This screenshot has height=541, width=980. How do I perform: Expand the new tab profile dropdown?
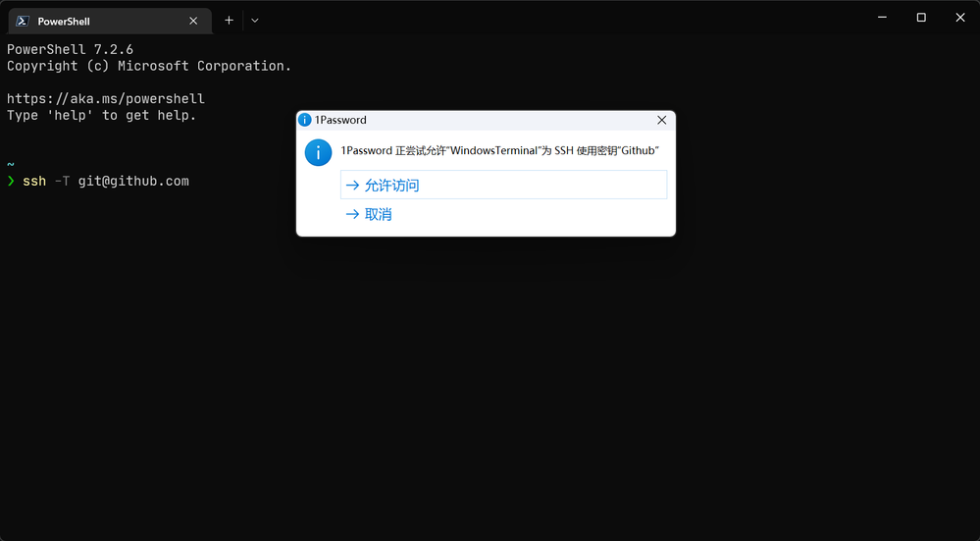click(255, 20)
